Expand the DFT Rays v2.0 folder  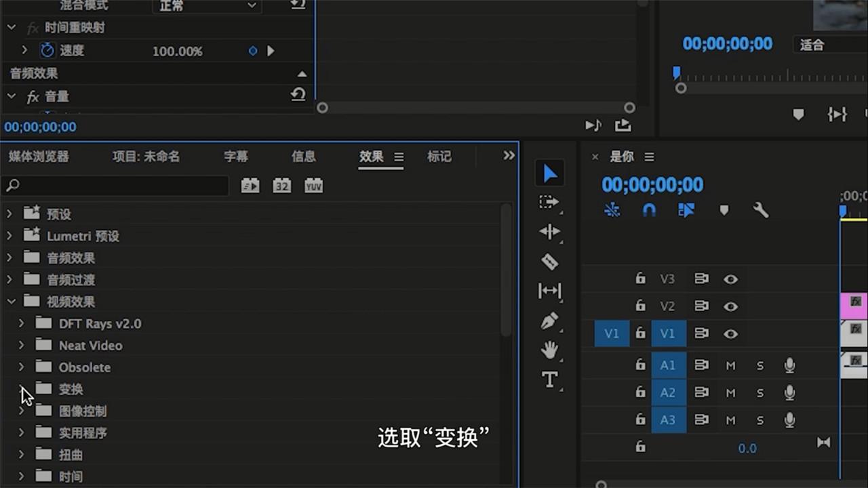[22, 323]
